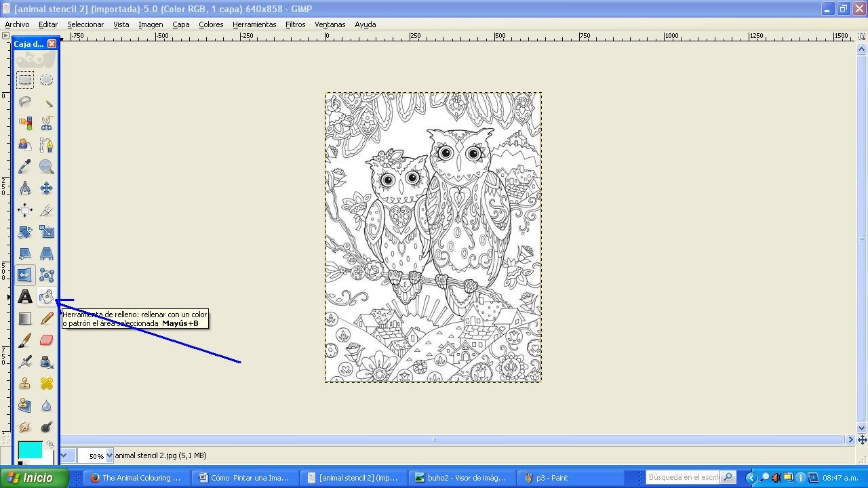Activate the Zoom magnifier tool
The image size is (868, 488).
[x=46, y=167]
